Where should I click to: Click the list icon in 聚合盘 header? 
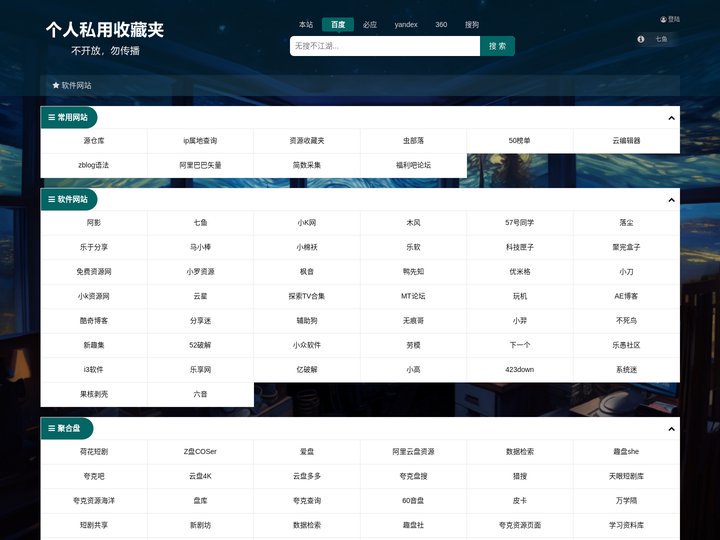click(x=51, y=428)
